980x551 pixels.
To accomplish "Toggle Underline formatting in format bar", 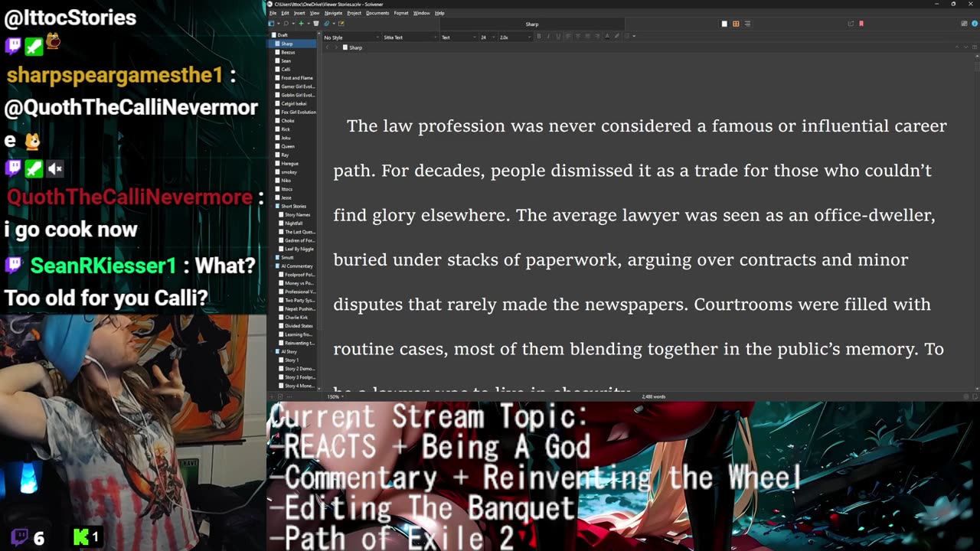I will tap(558, 37).
